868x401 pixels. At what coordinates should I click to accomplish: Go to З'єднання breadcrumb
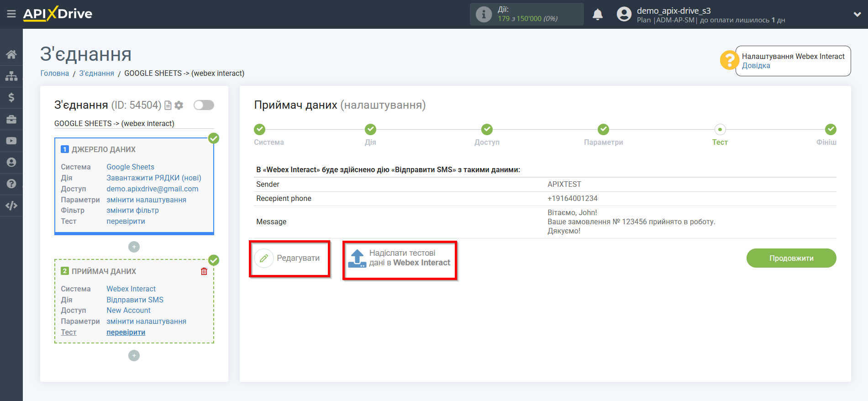[x=97, y=74]
